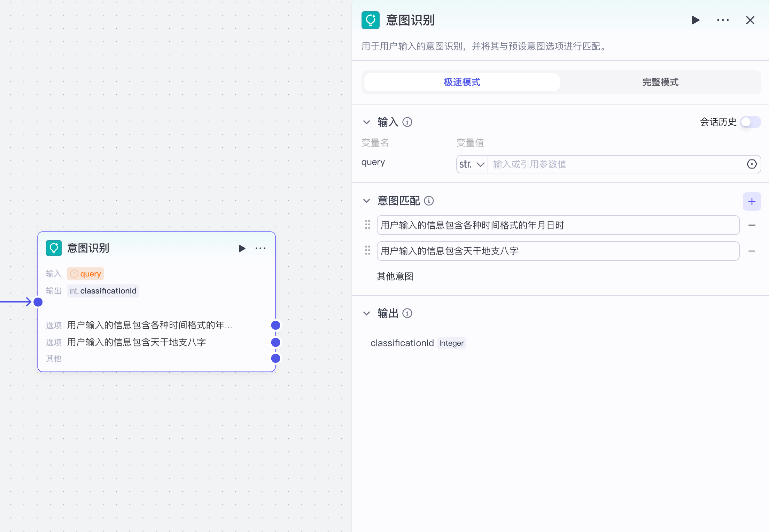Grab the drag handle of the first intent
Image resolution: width=769 pixels, height=532 pixels.
(367, 225)
